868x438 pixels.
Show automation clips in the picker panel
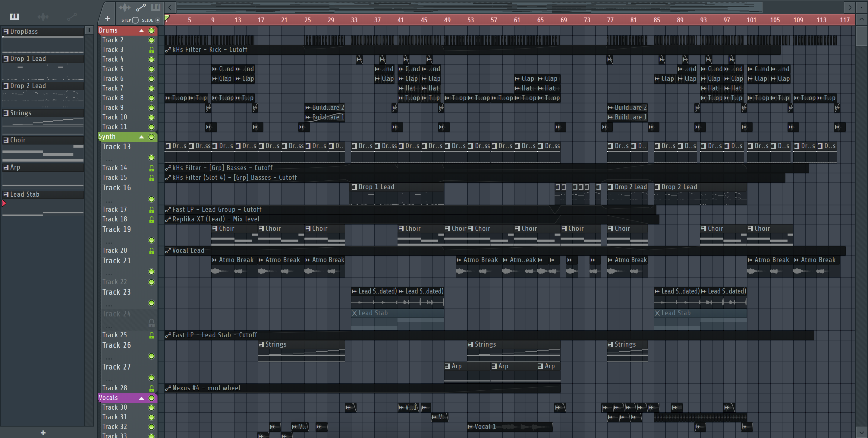click(72, 17)
